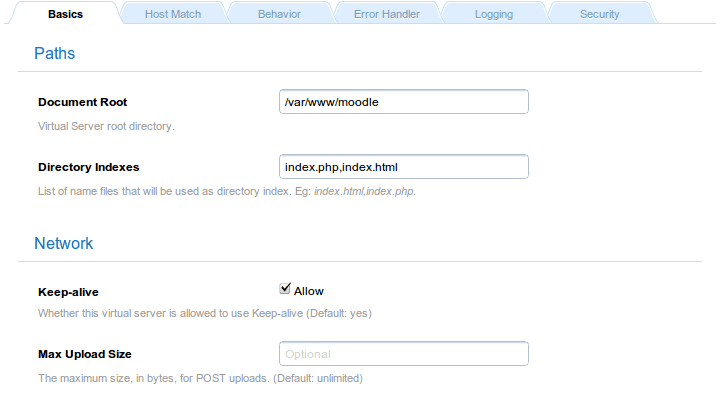Image resolution: width=720 pixels, height=400 pixels.
Task: Go to the Behavior tab
Action: pos(279,14)
